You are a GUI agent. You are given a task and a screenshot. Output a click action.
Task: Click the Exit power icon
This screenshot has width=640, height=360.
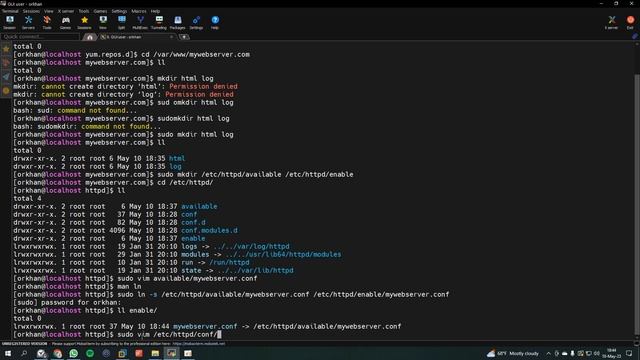[630, 22]
